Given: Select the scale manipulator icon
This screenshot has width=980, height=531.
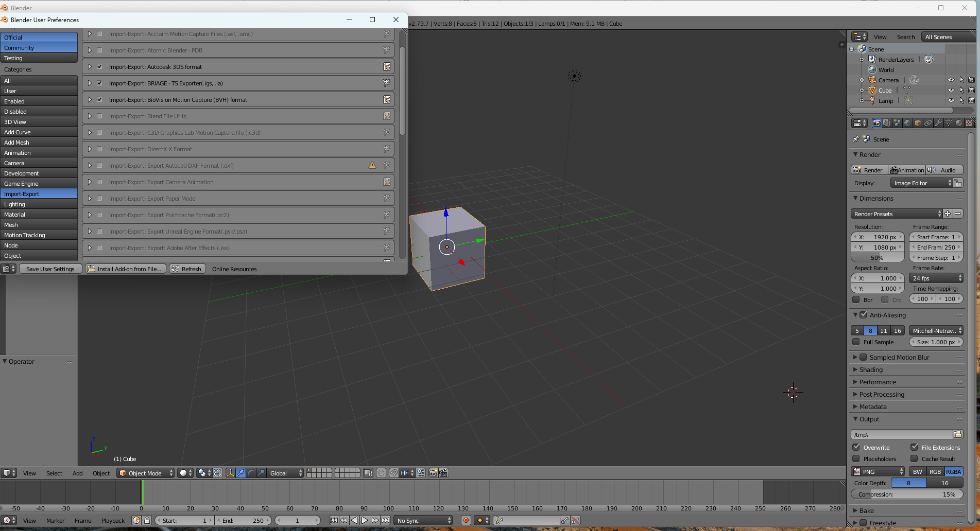Looking at the screenshot, I should click(261, 473).
